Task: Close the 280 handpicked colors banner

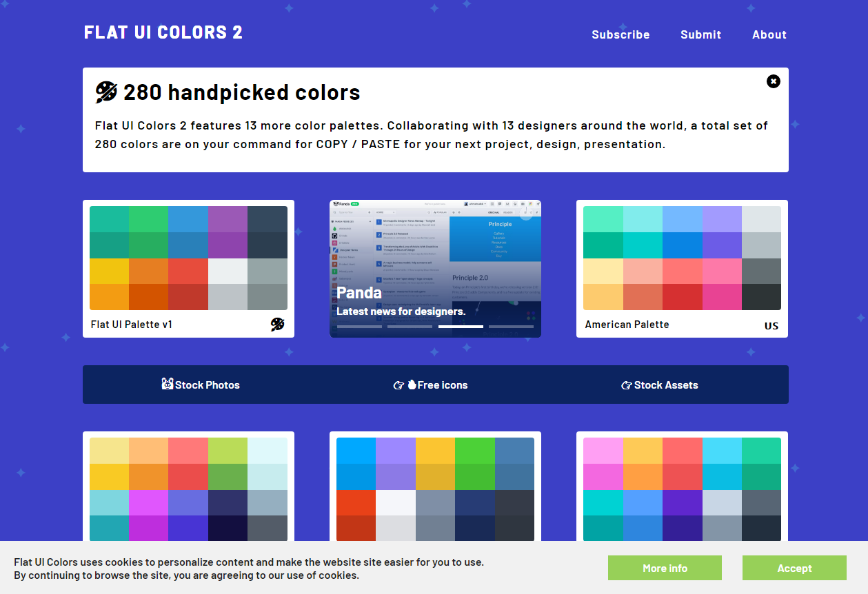Action: point(774,81)
